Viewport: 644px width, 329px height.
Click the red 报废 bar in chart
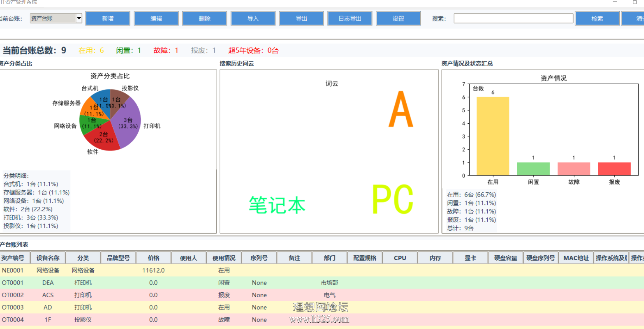coord(614,169)
